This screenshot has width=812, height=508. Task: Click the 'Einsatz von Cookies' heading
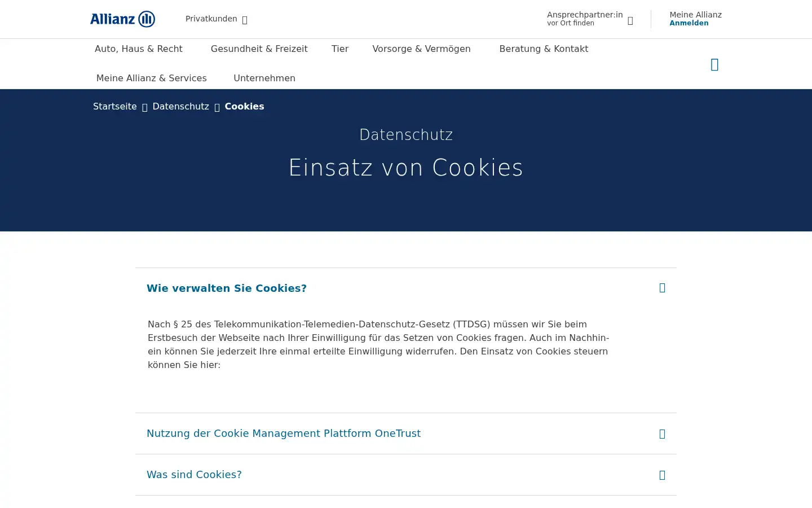coord(406,168)
